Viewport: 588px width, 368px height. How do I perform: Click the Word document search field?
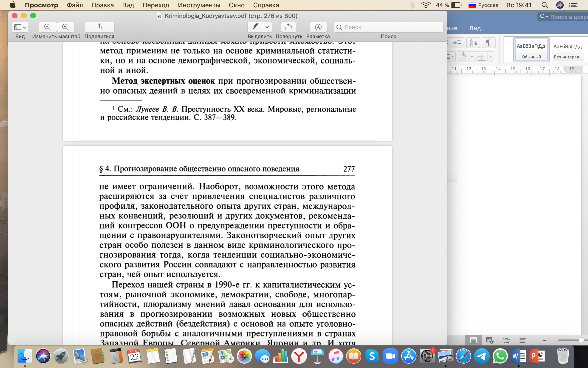pyautogui.click(x=568, y=17)
